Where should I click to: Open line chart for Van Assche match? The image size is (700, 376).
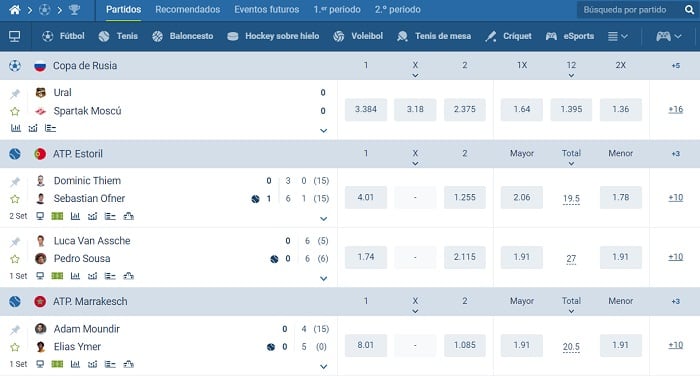click(92, 276)
